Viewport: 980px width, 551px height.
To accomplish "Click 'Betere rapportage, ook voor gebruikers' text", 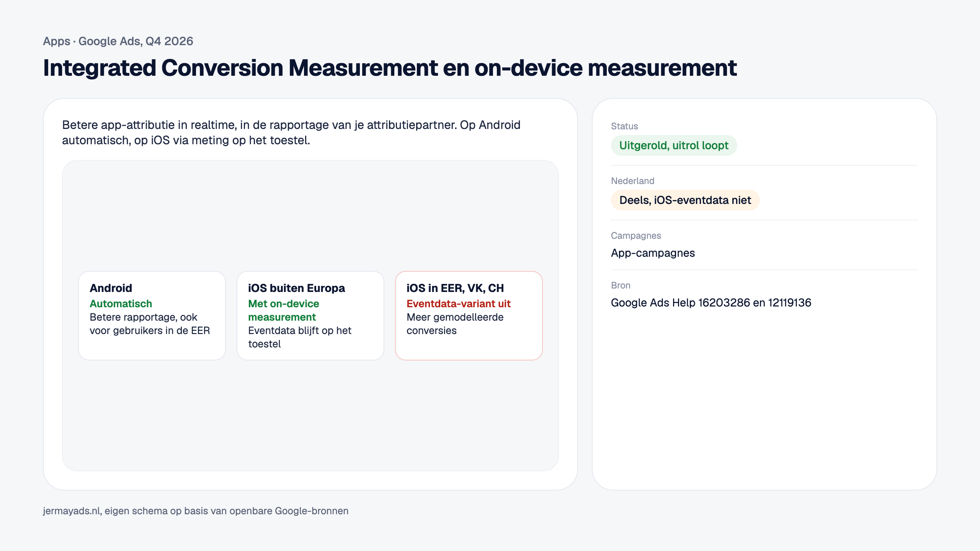I will pyautogui.click(x=150, y=324).
